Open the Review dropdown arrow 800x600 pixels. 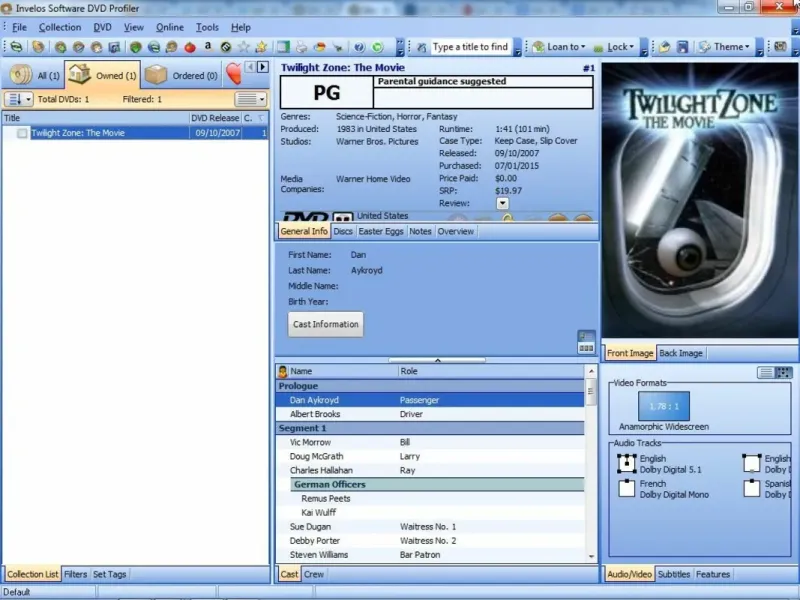point(503,203)
